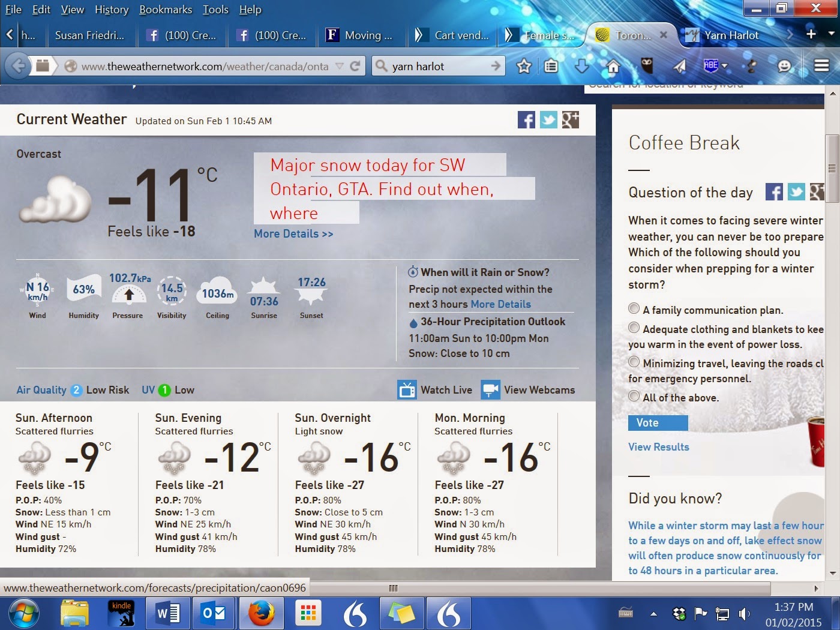The width and height of the screenshot is (840, 630).
Task: Open Outlook from the taskbar
Action: [x=214, y=614]
